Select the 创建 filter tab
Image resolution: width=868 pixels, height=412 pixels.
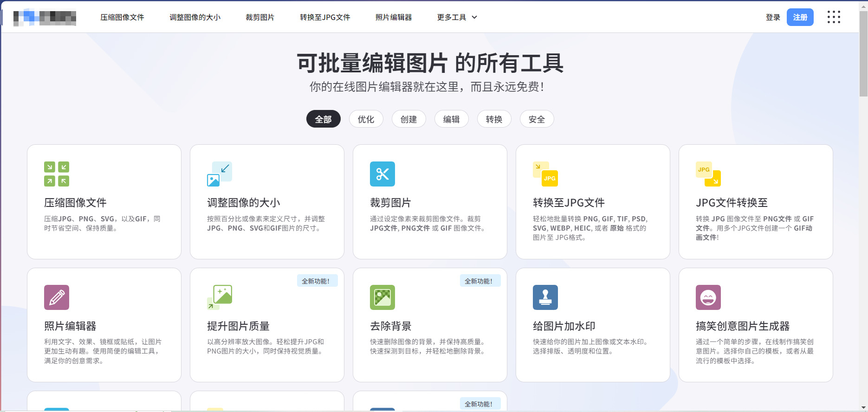(409, 119)
